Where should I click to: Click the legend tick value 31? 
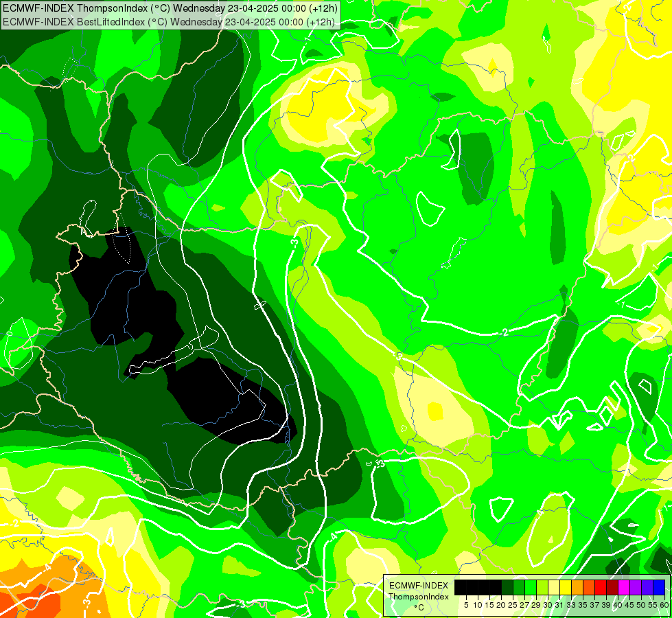click(x=559, y=605)
